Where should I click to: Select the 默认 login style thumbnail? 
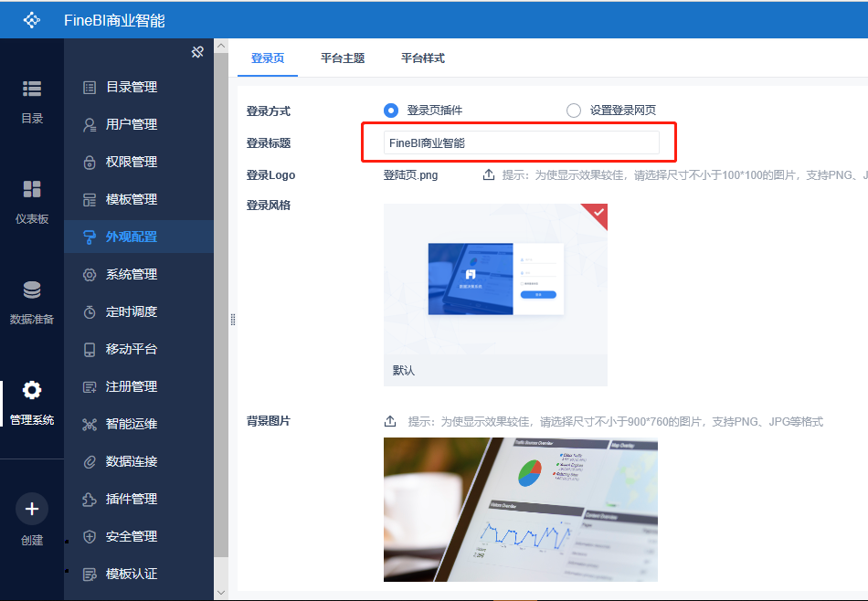[x=495, y=294]
